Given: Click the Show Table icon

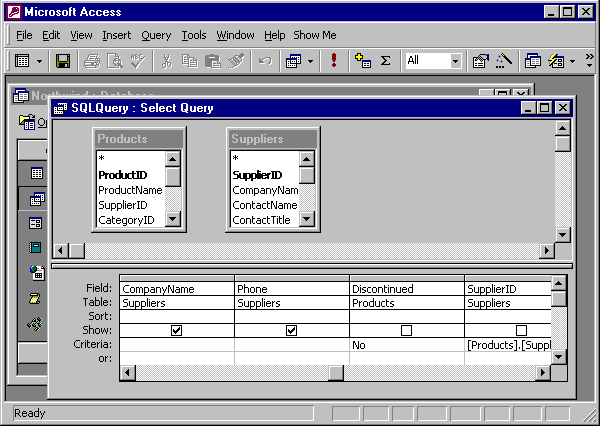Looking at the screenshot, I should pyautogui.click(x=363, y=61).
